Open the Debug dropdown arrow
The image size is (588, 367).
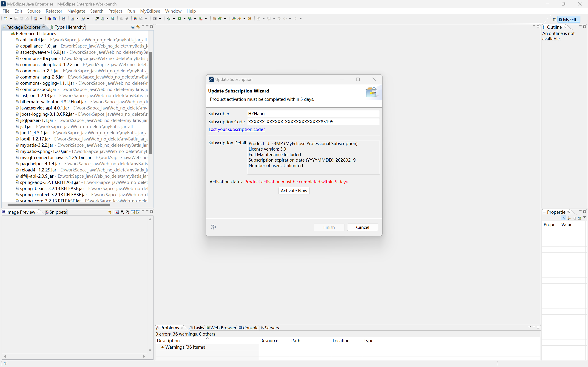(x=174, y=19)
